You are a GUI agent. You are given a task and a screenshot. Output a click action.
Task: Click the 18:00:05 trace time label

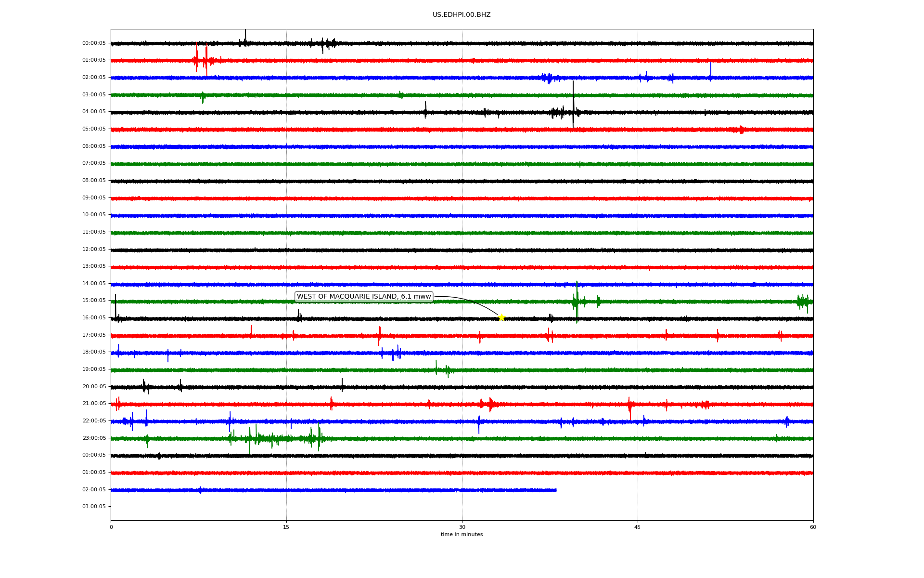coord(94,352)
